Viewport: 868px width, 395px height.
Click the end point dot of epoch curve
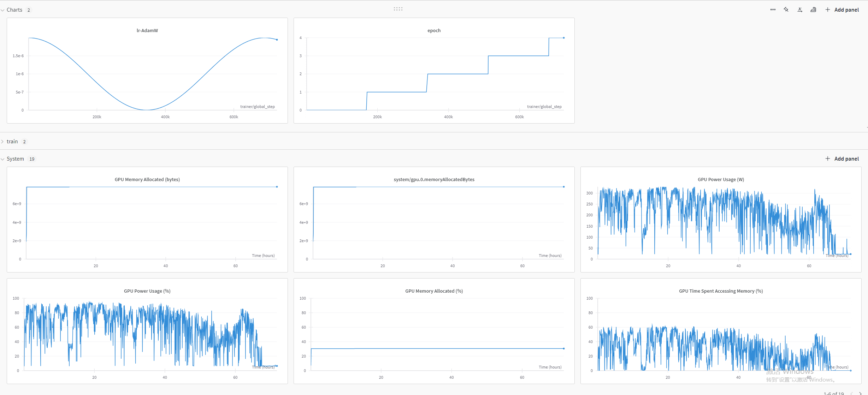pyautogui.click(x=564, y=38)
